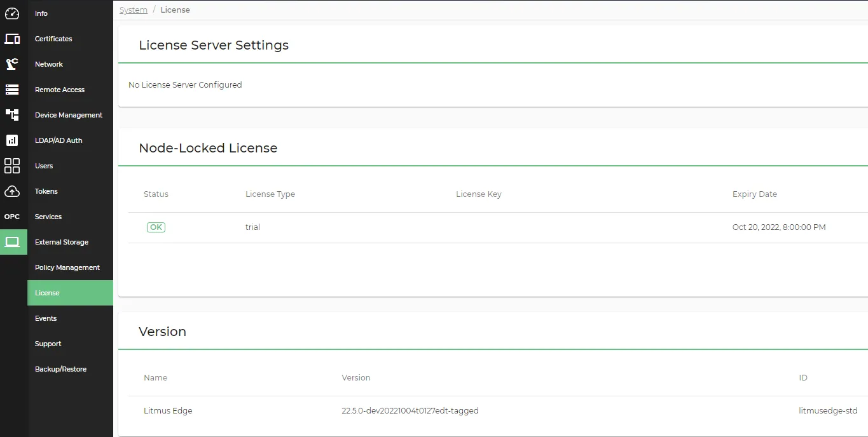868x437 pixels.
Task: Click the OPC icon
Action: point(12,217)
